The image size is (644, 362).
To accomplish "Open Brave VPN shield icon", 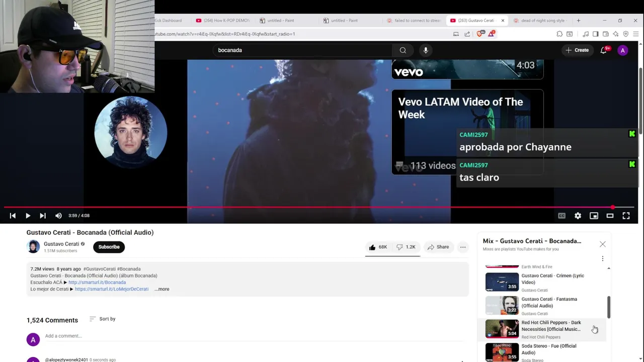I will point(626,34).
